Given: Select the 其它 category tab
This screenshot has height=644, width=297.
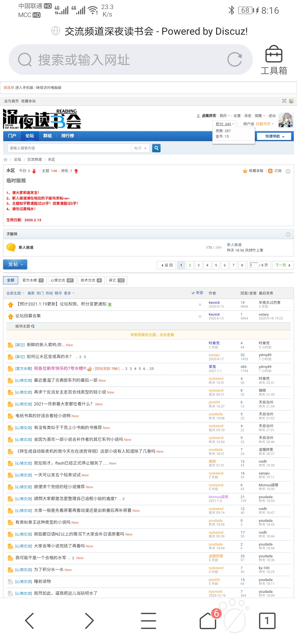Looking at the screenshot, I should [117, 280].
